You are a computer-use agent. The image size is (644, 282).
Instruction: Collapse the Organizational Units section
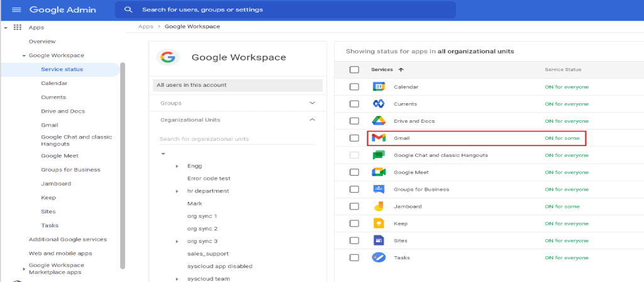pos(313,120)
